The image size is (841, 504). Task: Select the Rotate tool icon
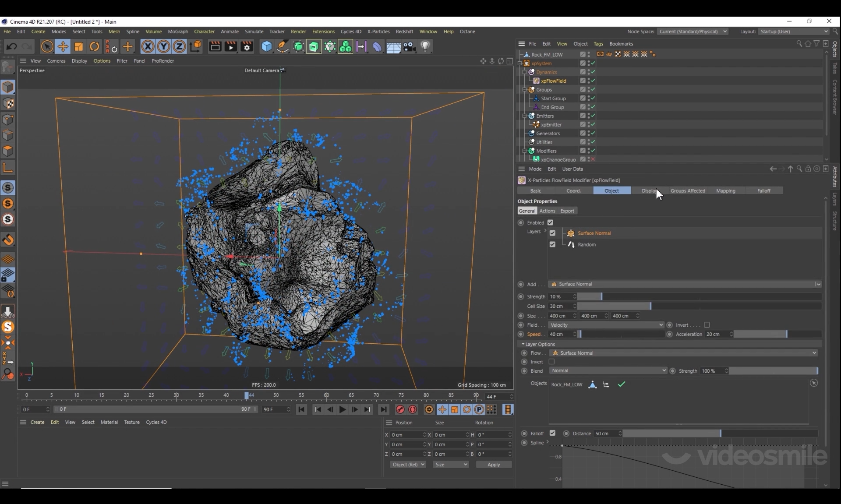click(x=95, y=46)
